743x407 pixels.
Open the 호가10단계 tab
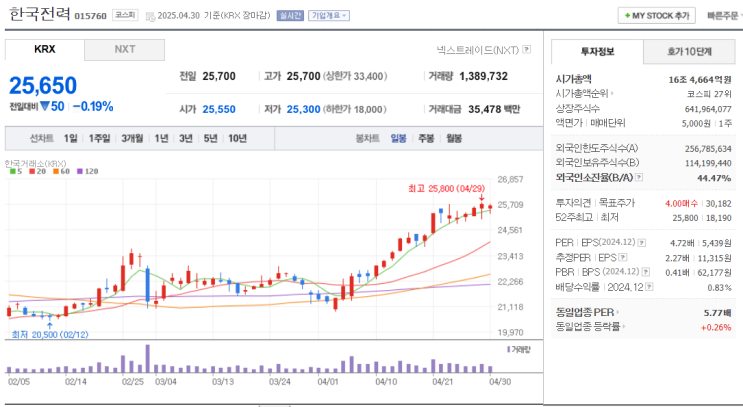point(689,52)
